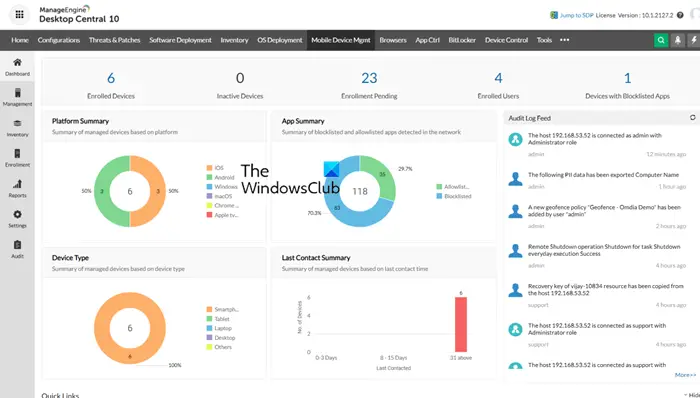Toggle Android legend entry
The height and width of the screenshot is (398, 700).
coord(220,177)
